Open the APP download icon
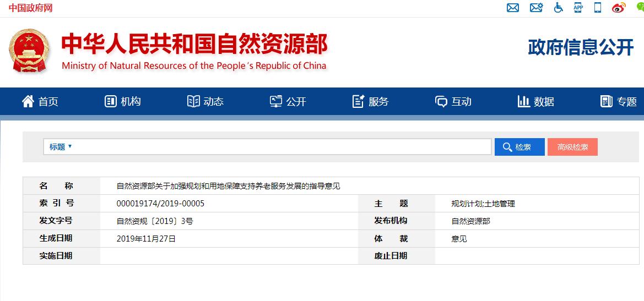Screen dimensions: 644x301 tap(578, 7)
